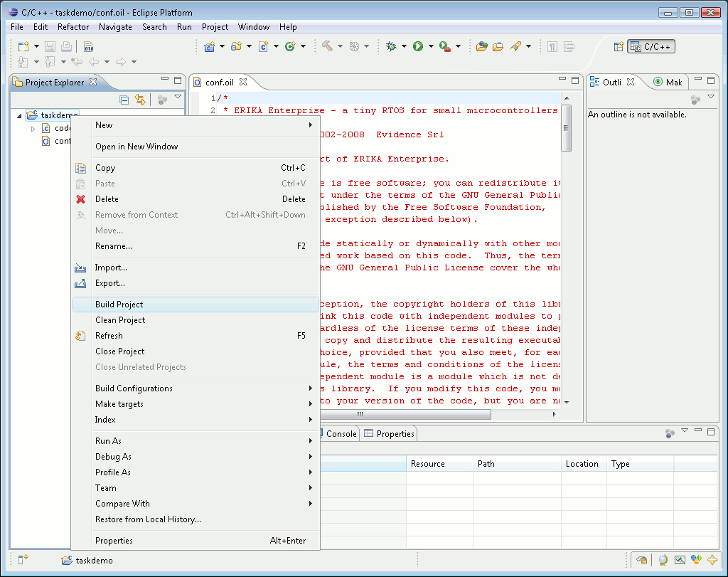
Task: Choose Clean Project from context menu
Action: coord(196,320)
